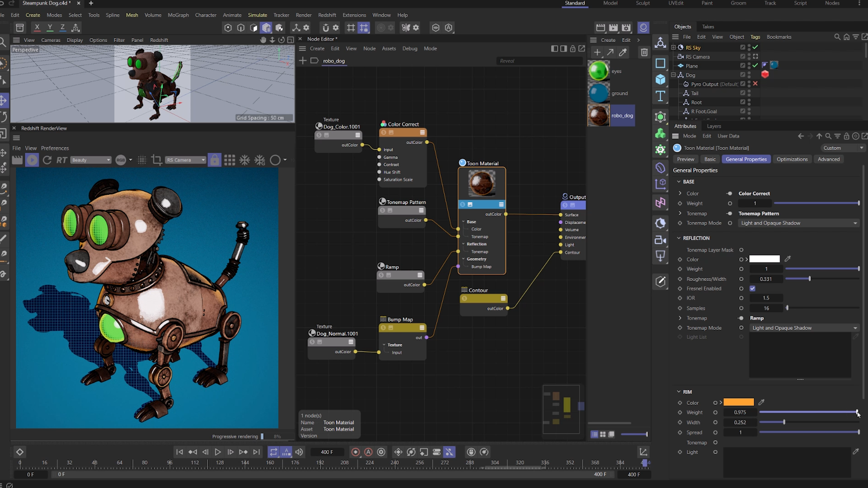Click the Reflection Color white swatch
This screenshot has height=488, width=868.
tap(764, 259)
